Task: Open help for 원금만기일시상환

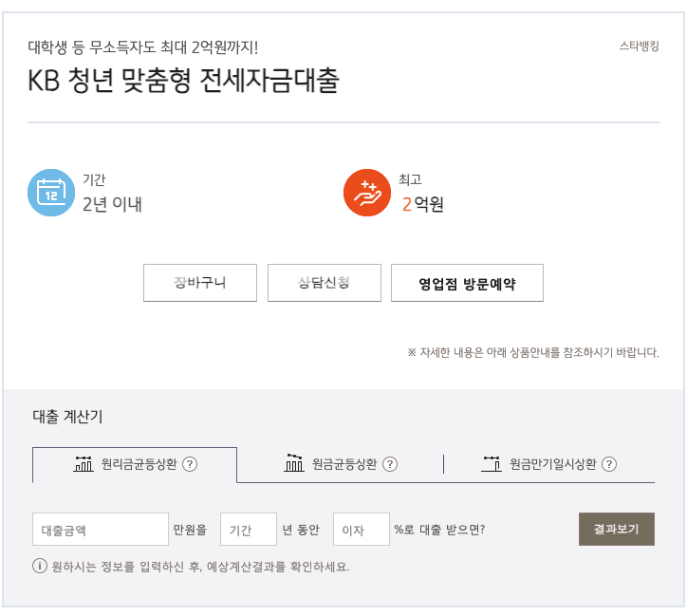Action: point(609,464)
